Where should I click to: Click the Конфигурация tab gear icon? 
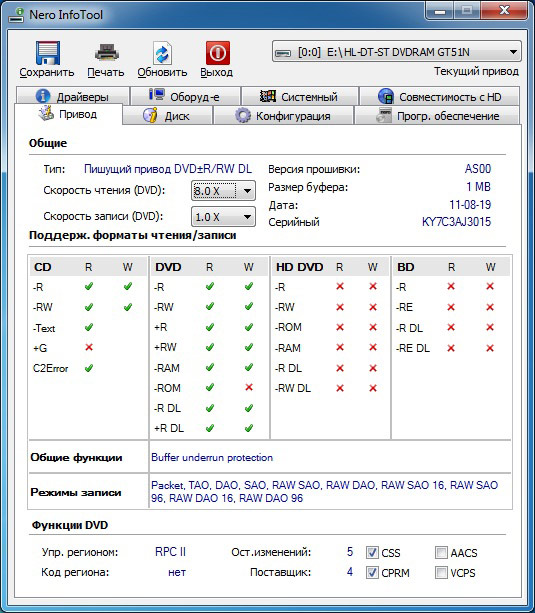(x=242, y=116)
